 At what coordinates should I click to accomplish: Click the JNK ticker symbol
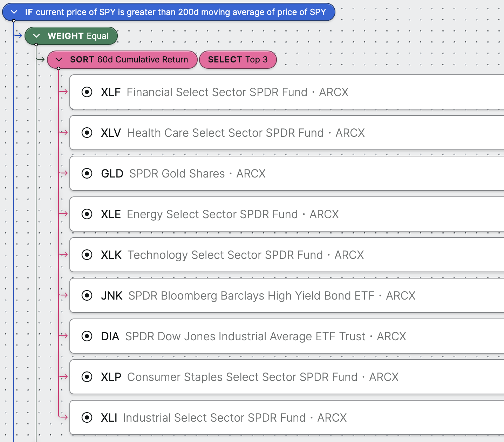coord(112,296)
